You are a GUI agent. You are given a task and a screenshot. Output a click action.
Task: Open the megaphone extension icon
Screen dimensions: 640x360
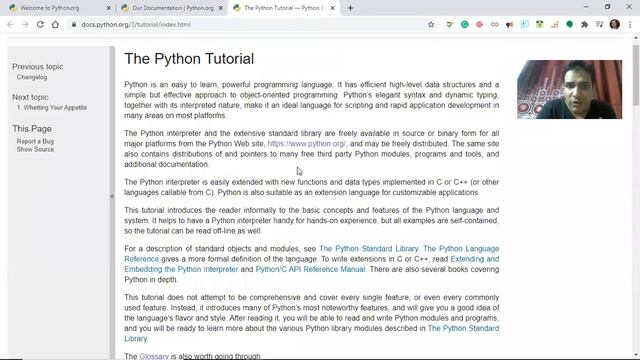509,25
